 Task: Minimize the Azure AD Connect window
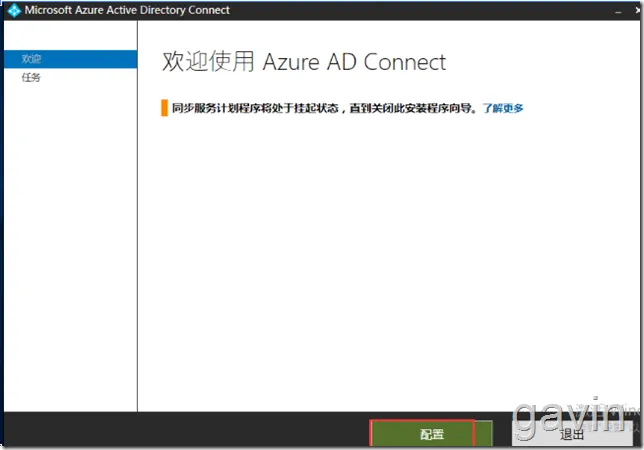[x=618, y=11]
